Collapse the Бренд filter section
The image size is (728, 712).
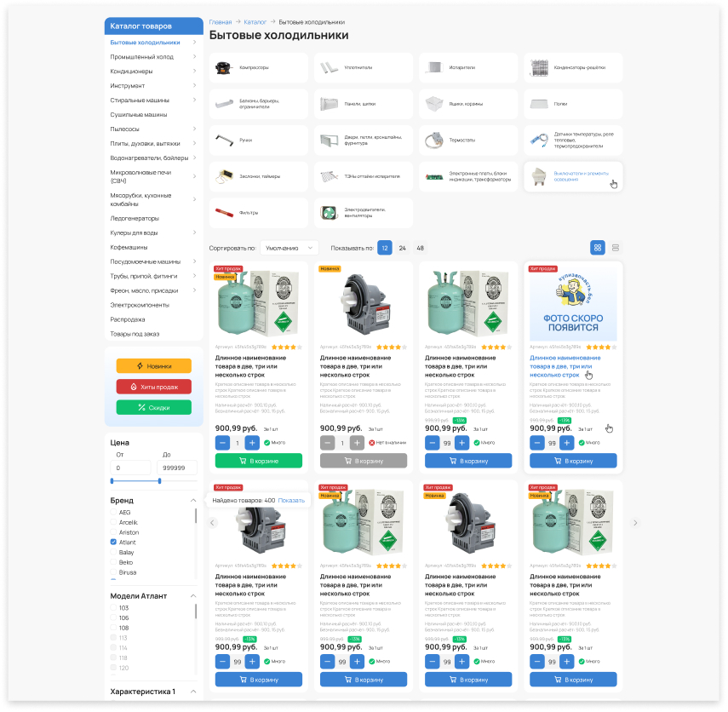pyautogui.click(x=192, y=501)
